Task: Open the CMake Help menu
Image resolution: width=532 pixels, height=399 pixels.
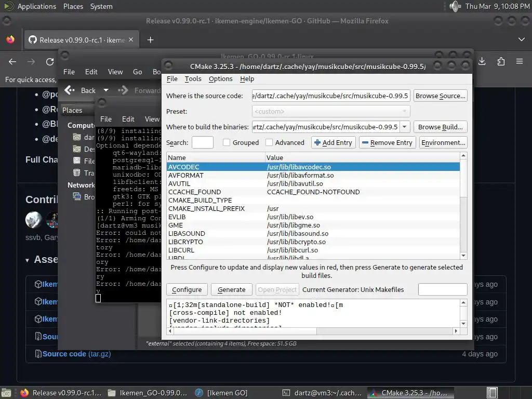Action: point(247,79)
